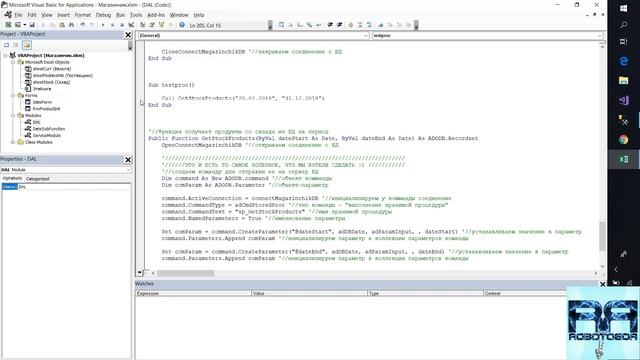This screenshot has width=640, height=360.
Task: Click the Outdent toolbar icon
Action: point(340,25)
